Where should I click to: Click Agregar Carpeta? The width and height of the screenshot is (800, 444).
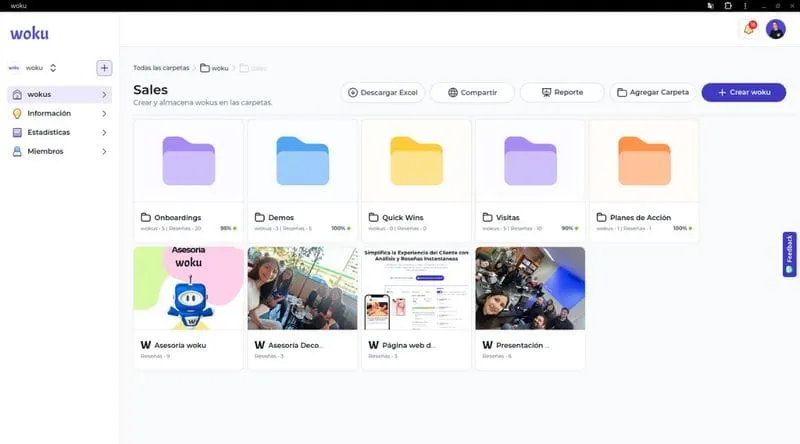click(x=653, y=92)
